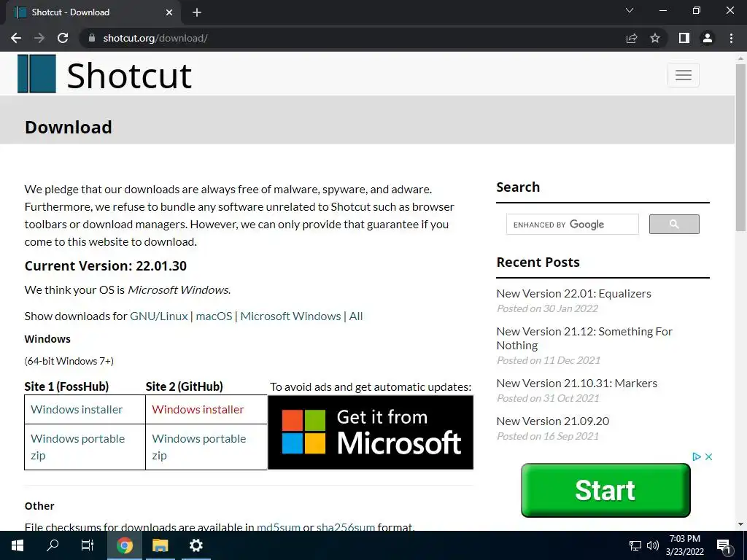Open post New Version 21.10.31: Markers

point(576,384)
